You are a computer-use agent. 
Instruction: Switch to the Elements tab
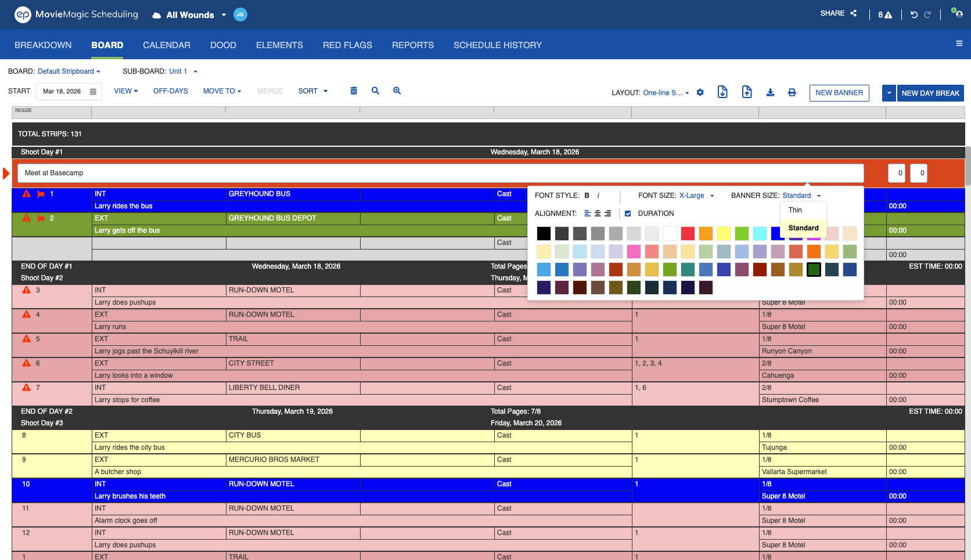[279, 45]
